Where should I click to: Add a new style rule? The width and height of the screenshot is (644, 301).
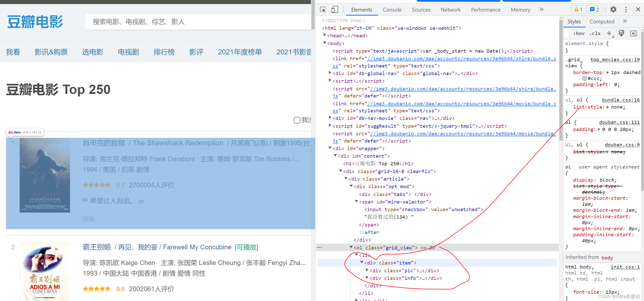(x=609, y=33)
